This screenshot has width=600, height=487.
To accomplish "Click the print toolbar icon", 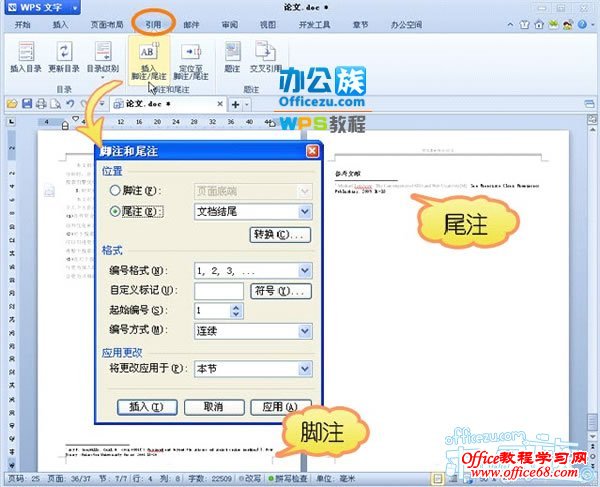I will (x=41, y=104).
